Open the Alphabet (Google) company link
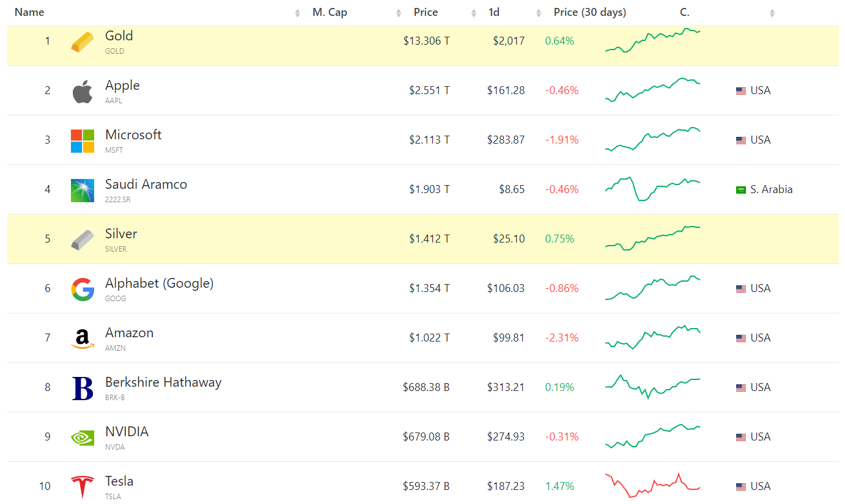This screenshot has height=504, width=845. click(x=160, y=283)
